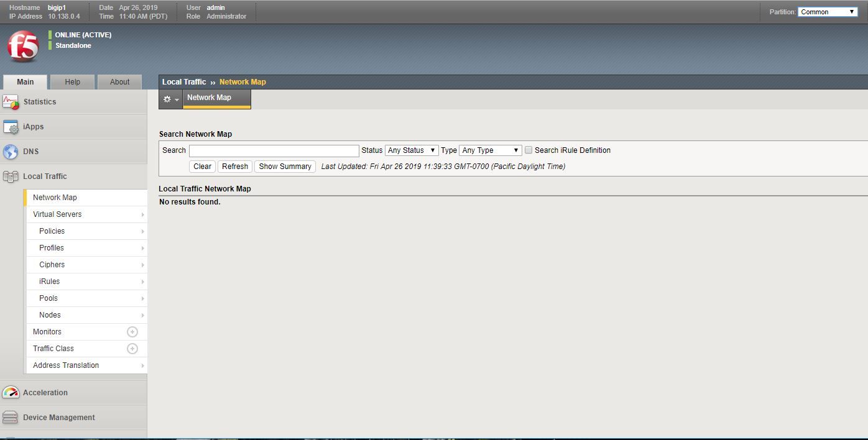Click inside the Search Network Map field

coord(274,150)
